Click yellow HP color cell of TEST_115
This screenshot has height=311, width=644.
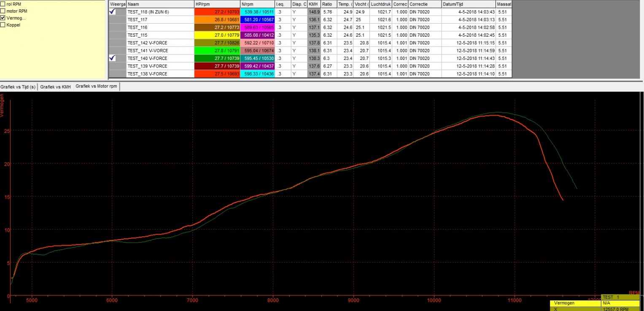point(217,35)
